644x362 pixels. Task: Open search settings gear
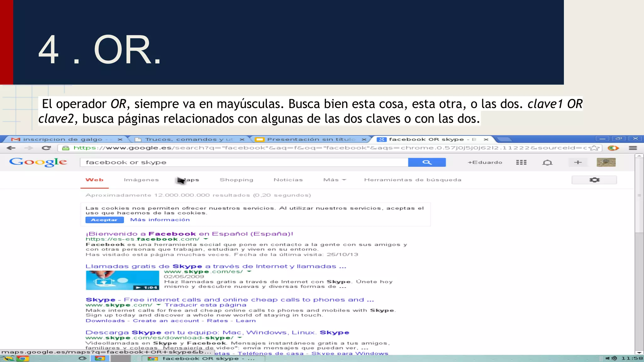click(594, 180)
